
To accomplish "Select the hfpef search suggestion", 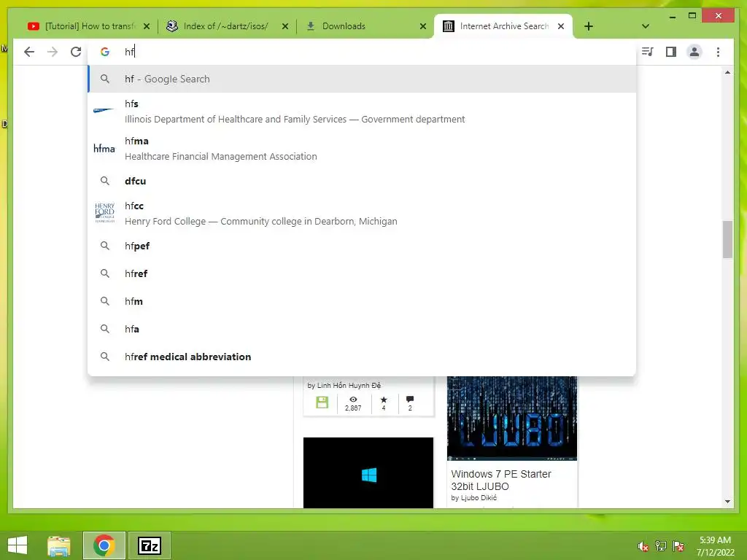I will pyautogui.click(x=362, y=246).
